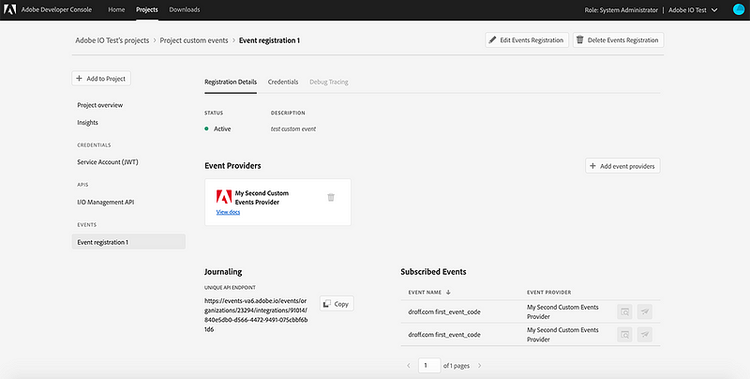The image size is (750, 379).
Task: Click 'test custom event' description text
Action: coord(293,129)
